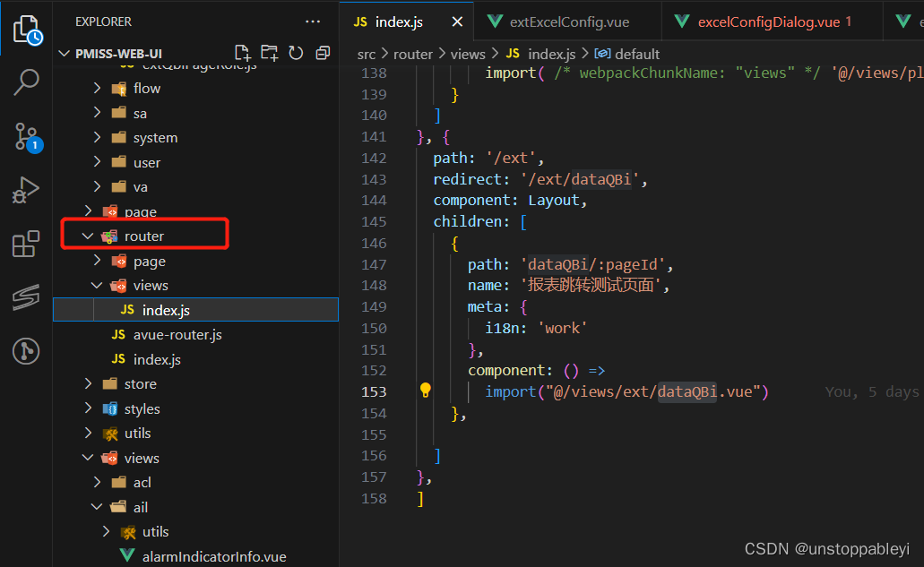Click the lightbulb on line 153
Screen dimensions: 924x567
(x=426, y=390)
